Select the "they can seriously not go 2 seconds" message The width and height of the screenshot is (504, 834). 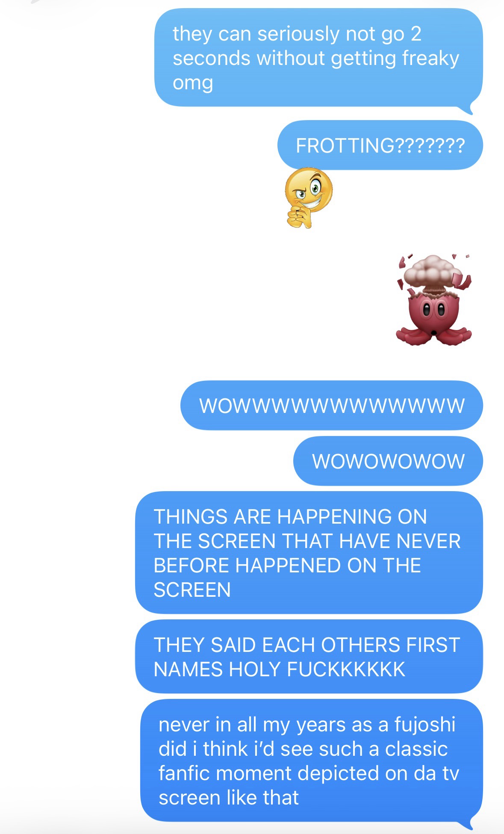pos(318,58)
